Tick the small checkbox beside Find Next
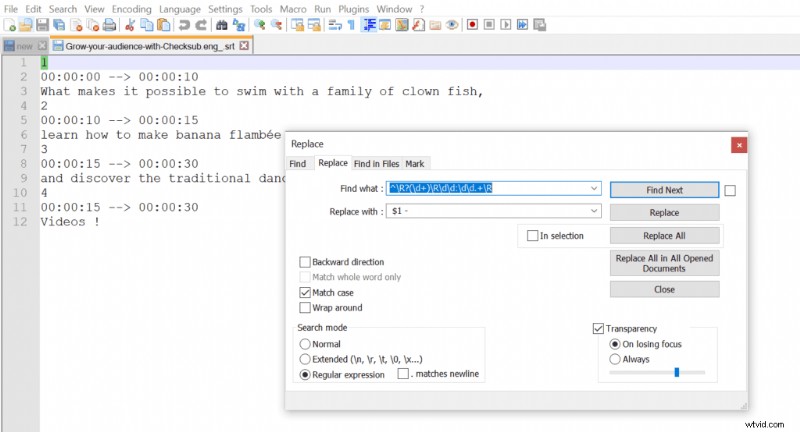The width and height of the screenshot is (800, 432). pyautogui.click(x=730, y=190)
